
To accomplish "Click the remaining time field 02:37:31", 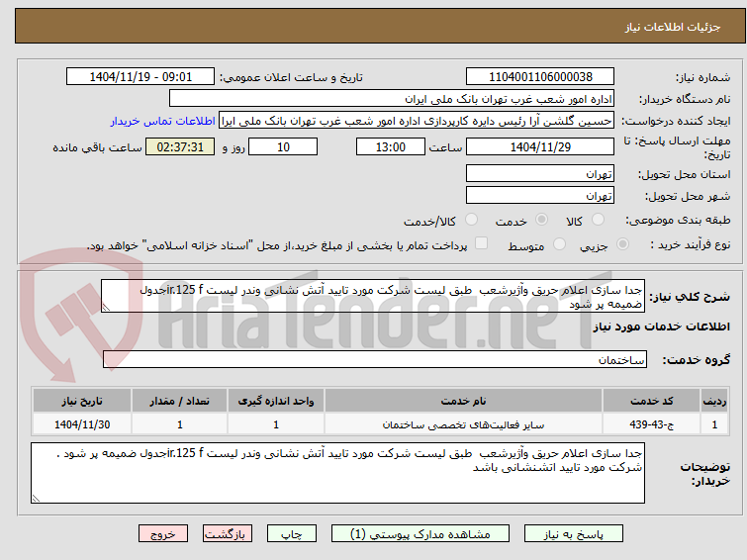I will point(180,146).
